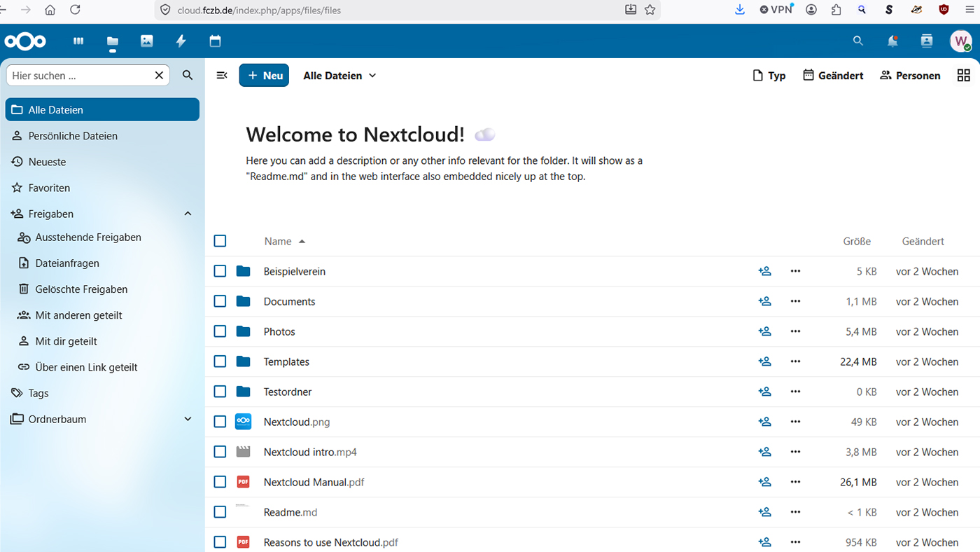Click the Neu button
980x552 pixels.
click(x=265, y=76)
